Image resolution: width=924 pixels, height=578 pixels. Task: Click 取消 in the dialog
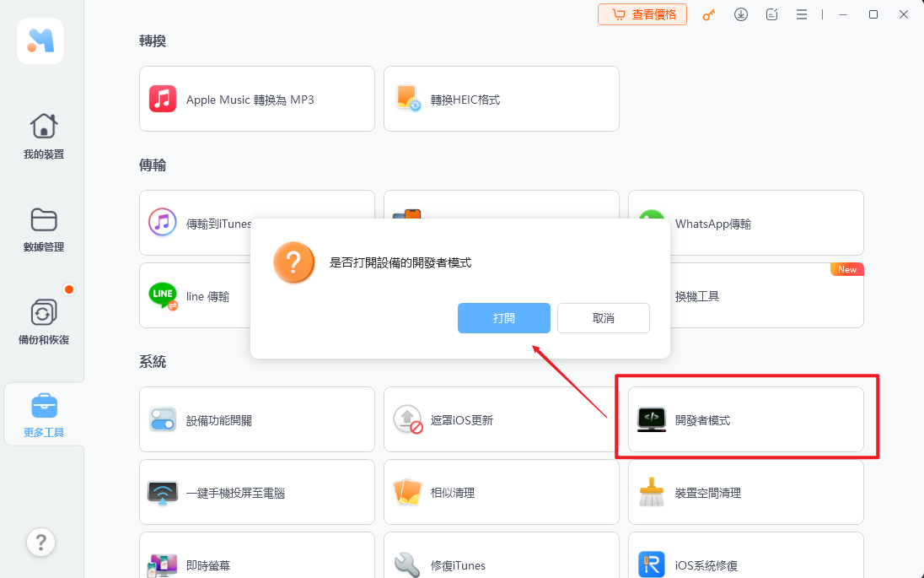[604, 318]
